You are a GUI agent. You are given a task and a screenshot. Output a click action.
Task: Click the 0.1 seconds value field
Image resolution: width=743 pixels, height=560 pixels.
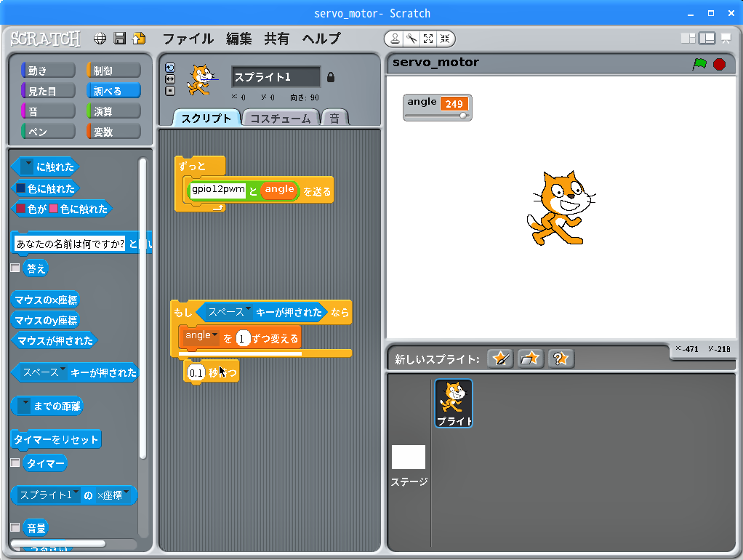coord(196,372)
